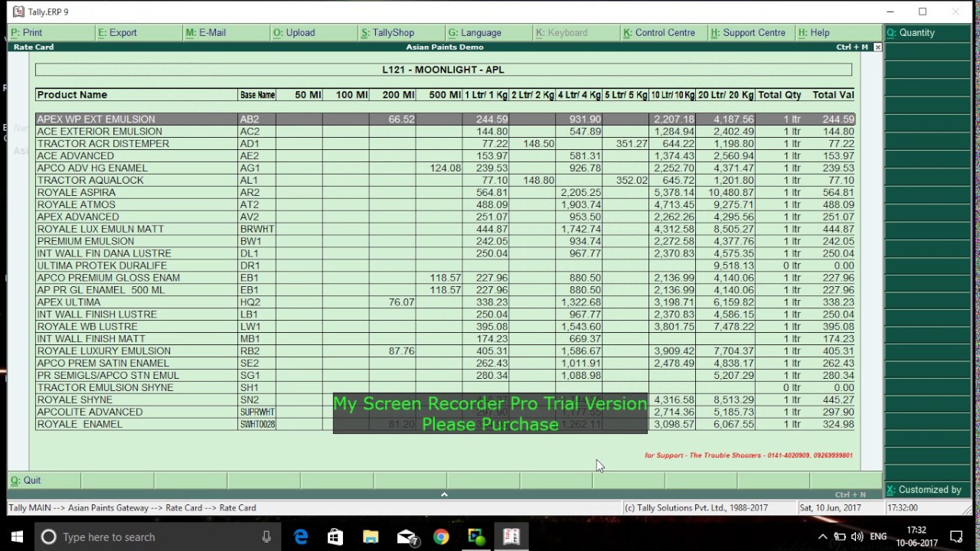
Task: Select ROYALE SHYNE product
Action: pyautogui.click(x=75, y=400)
